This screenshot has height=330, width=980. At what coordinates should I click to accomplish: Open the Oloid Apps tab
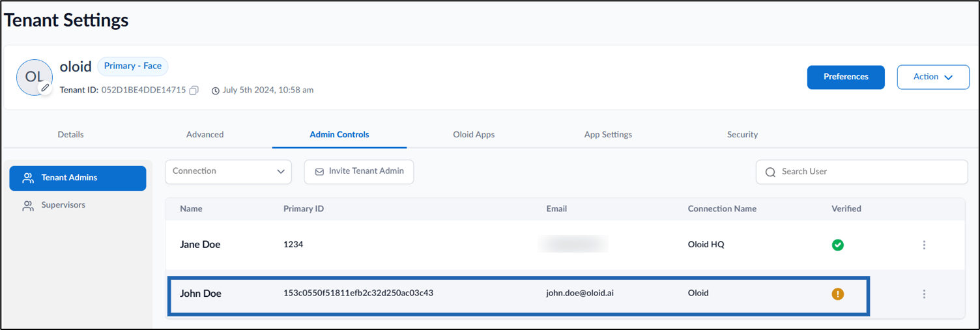474,135
